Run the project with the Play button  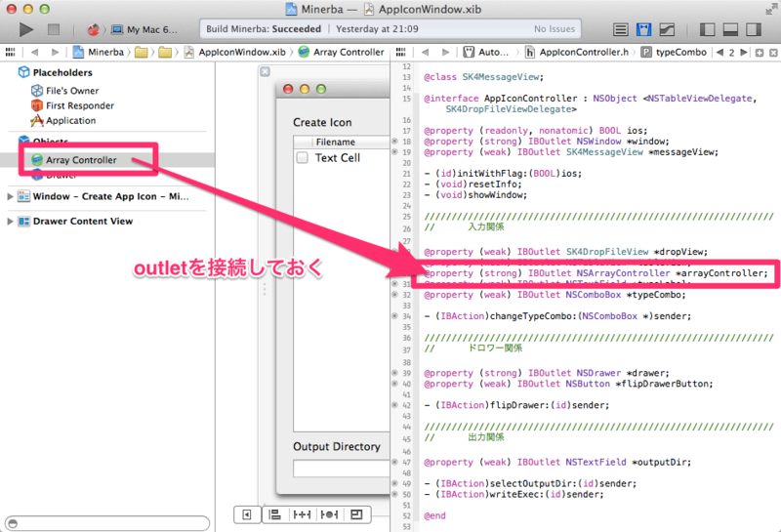click(26, 29)
